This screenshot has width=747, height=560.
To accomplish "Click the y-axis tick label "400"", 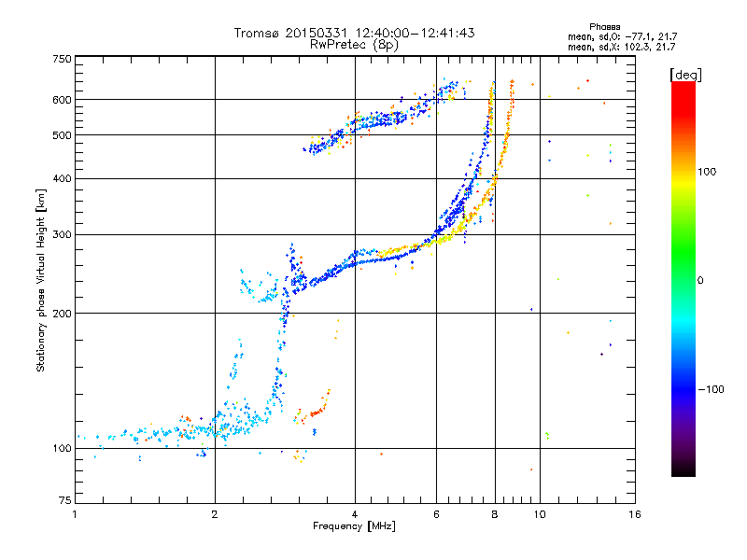I will pos(62,179).
